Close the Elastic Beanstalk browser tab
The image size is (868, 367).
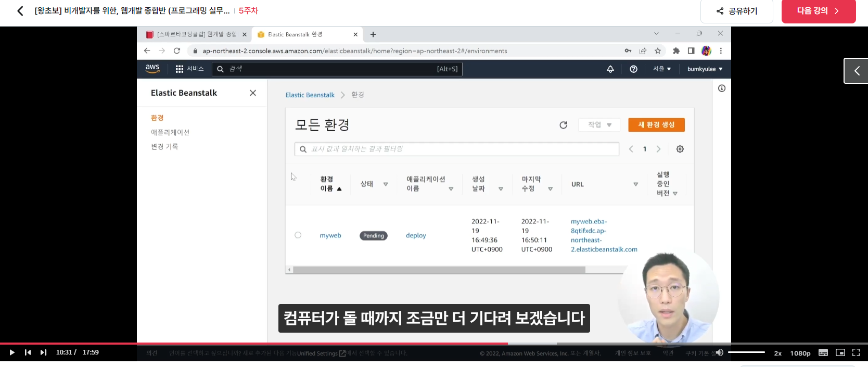point(355,34)
